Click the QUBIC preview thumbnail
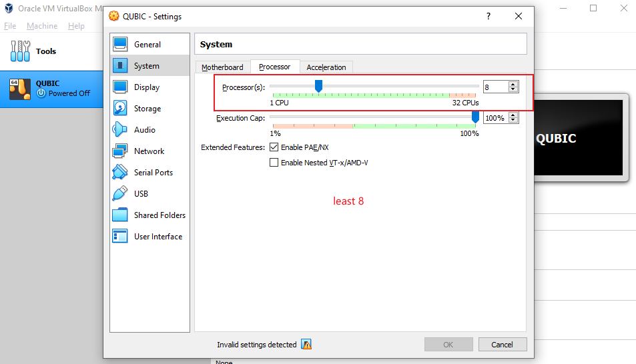This screenshot has width=636, height=364. 579,138
